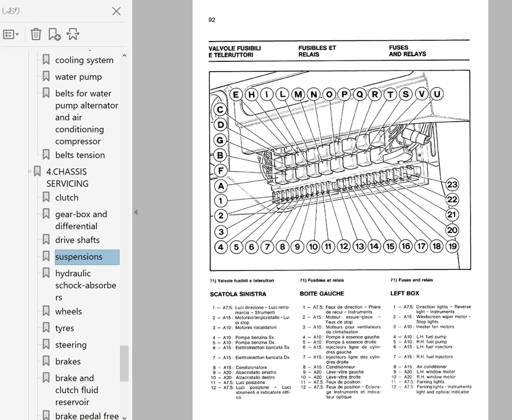Close the bookmarks panel

[116, 11]
